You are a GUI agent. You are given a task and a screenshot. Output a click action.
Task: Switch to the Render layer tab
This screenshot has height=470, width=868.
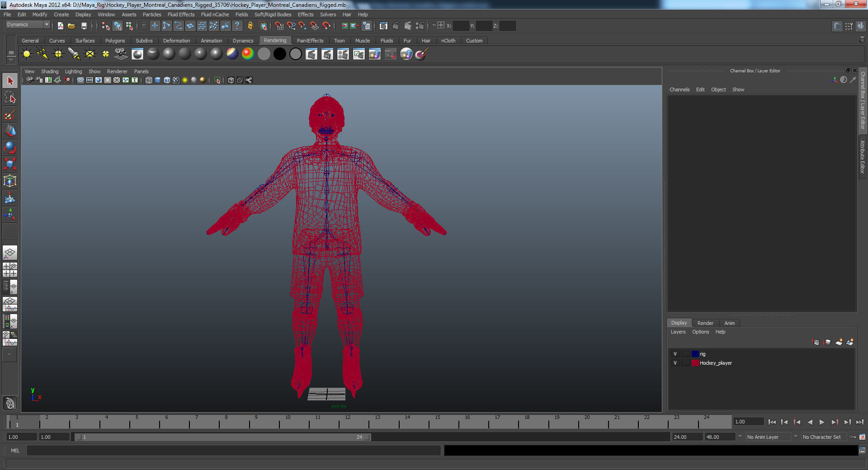tap(705, 323)
